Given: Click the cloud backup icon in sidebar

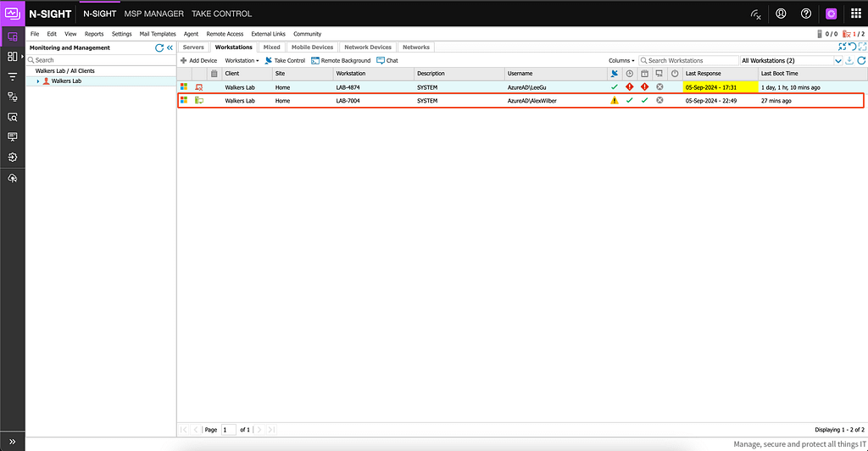Looking at the screenshot, I should [x=12, y=178].
